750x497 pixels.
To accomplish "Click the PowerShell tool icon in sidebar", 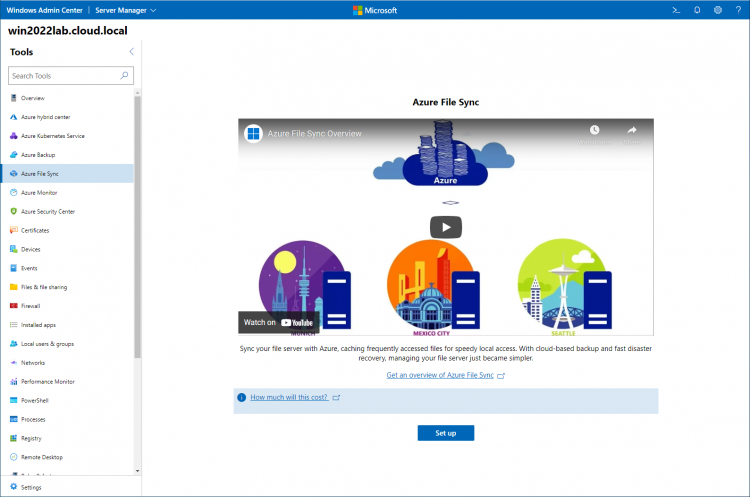I will point(13,400).
